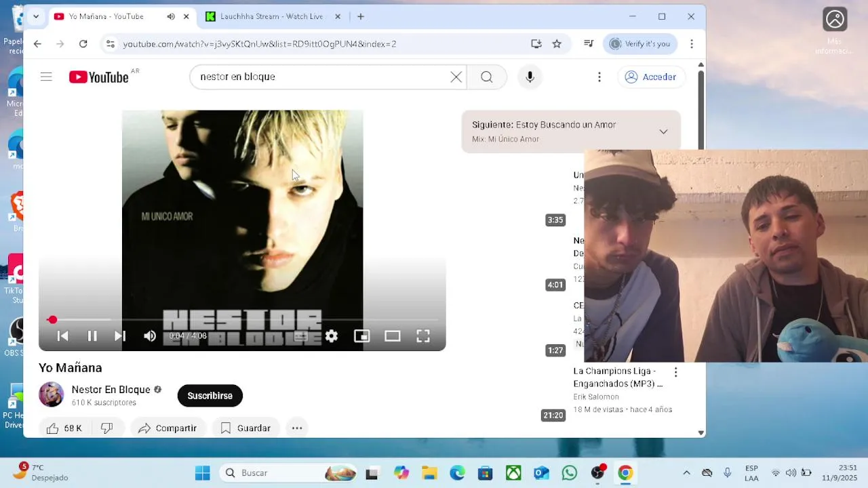Expand the Siguiente playlist panel
This screenshot has height=488, width=868.
click(663, 131)
